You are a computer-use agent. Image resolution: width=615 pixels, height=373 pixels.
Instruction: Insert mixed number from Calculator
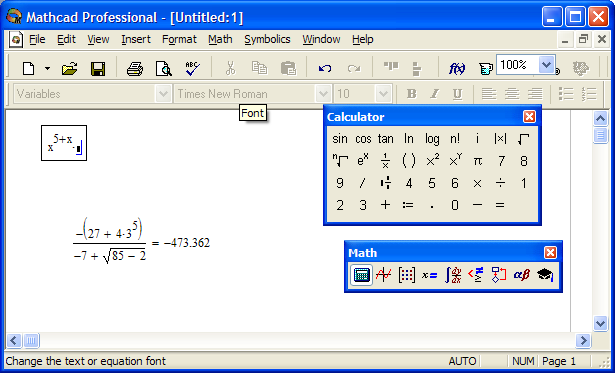coord(386,183)
